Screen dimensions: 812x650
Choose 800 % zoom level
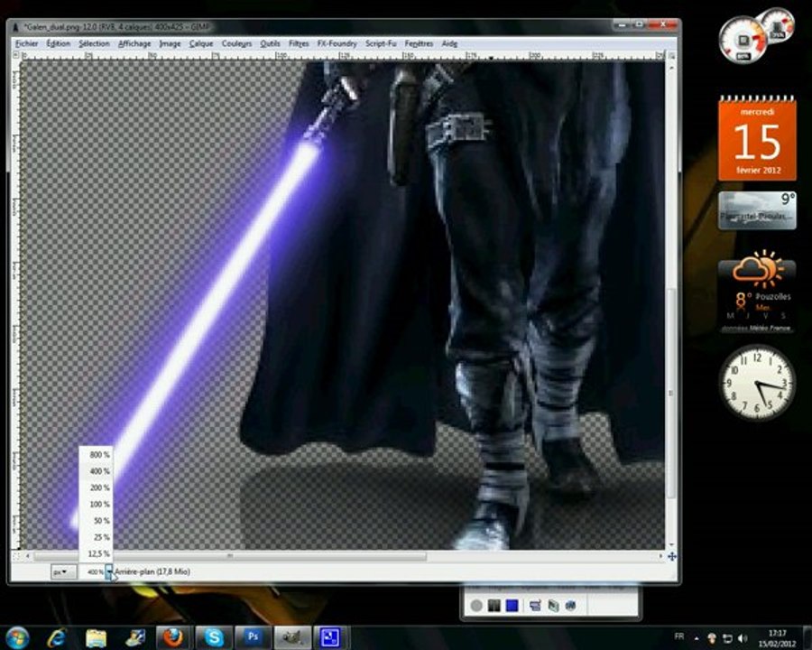click(97, 455)
